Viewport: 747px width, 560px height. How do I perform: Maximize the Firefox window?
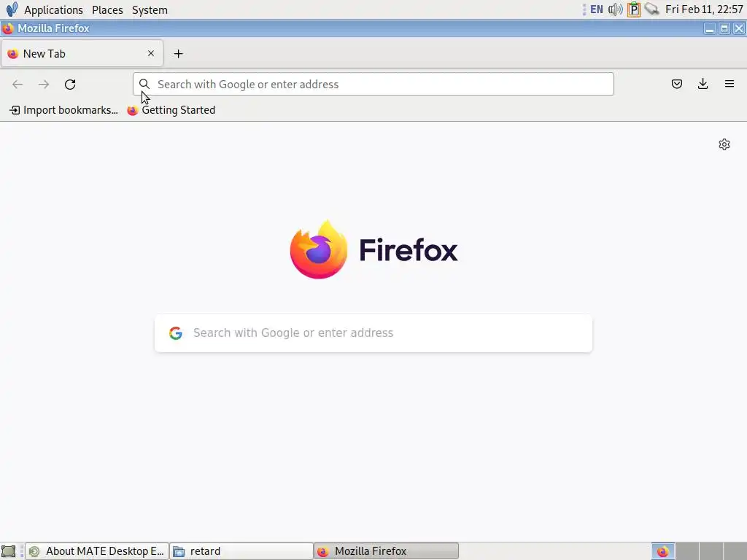pyautogui.click(x=724, y=28)
